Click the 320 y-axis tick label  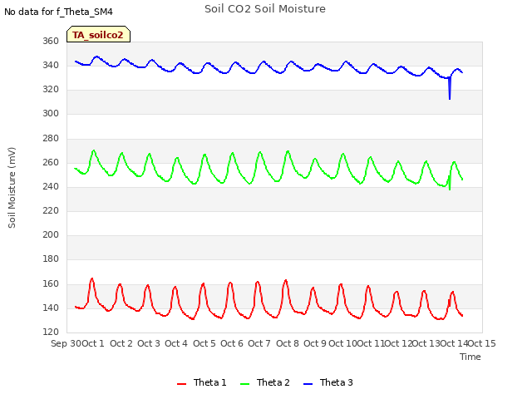[51, 90]
